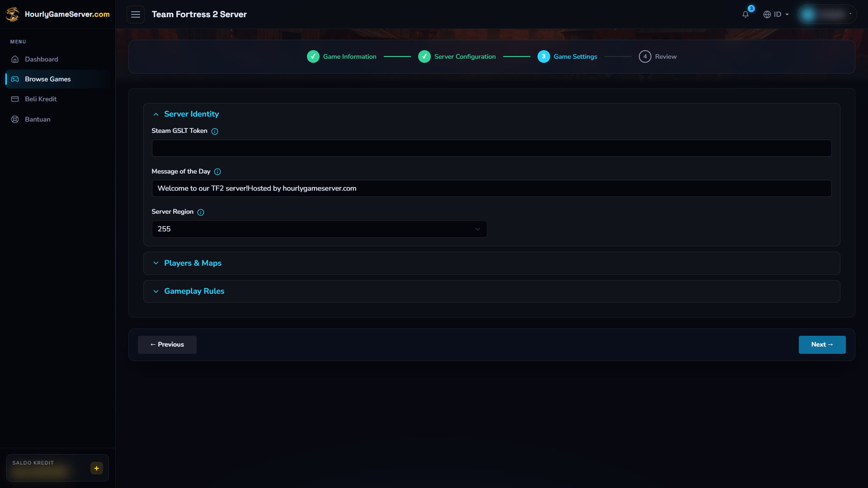Click the step 4 Review circle

pos(645,56)
